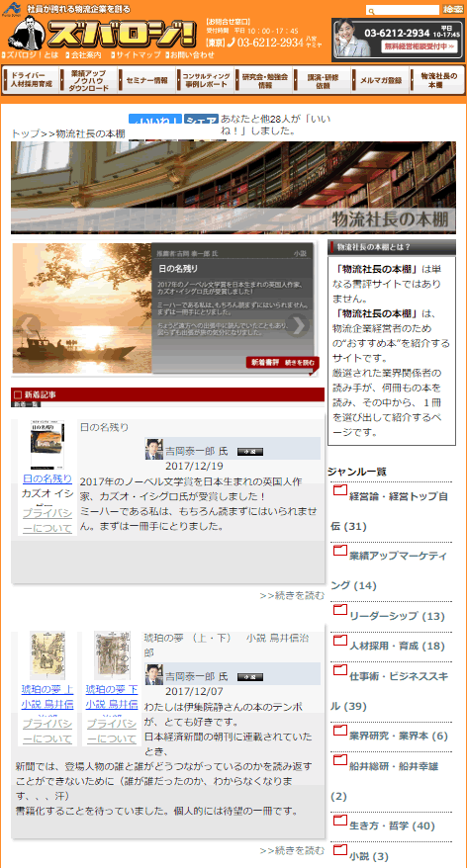Image resolution: width=467 pixels, height=868 pixels.
Task: Open genre 小説 (3)
Action: coord(369,856)
